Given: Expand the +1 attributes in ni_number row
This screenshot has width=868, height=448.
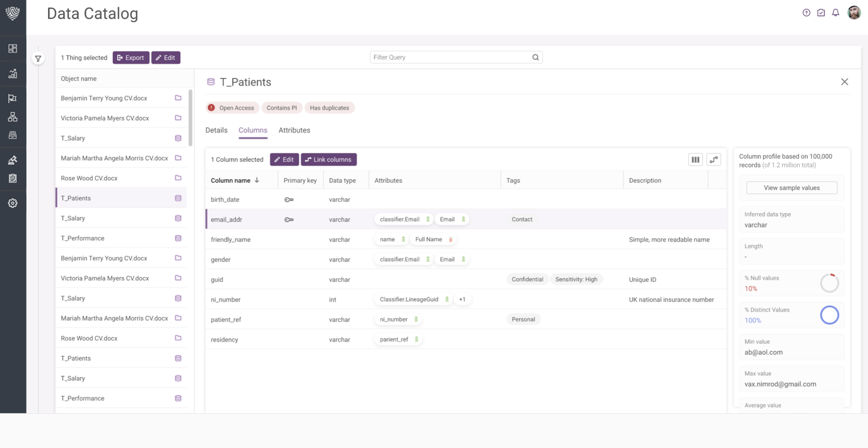Looking at the screenshot, I should (462, 299).
